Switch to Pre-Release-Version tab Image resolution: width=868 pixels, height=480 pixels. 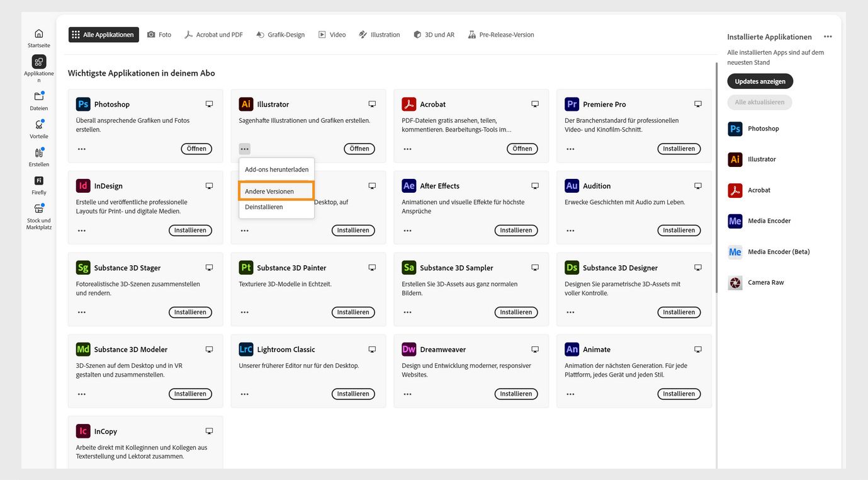(x=501, y=35)
